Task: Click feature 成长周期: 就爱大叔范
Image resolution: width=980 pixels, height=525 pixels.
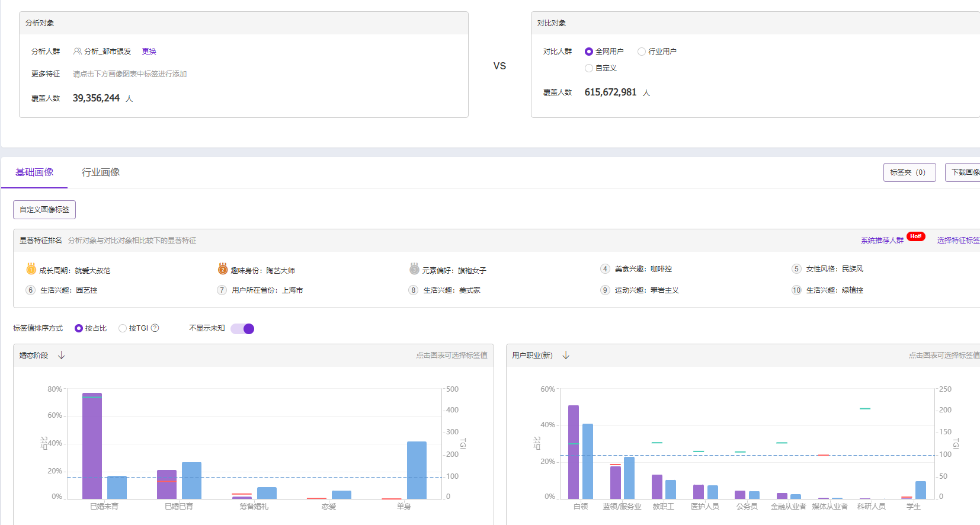Action: click(x=75, y=271)
